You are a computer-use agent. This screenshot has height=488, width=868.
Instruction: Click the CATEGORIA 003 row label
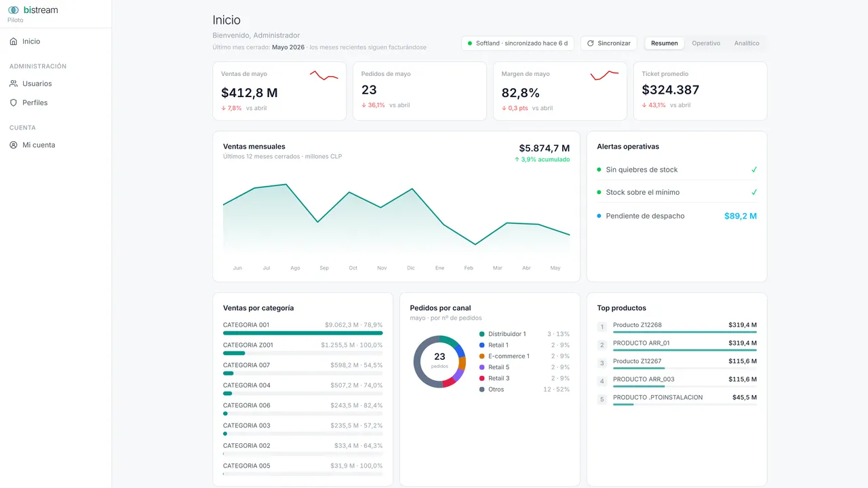[x=246, y=426]
